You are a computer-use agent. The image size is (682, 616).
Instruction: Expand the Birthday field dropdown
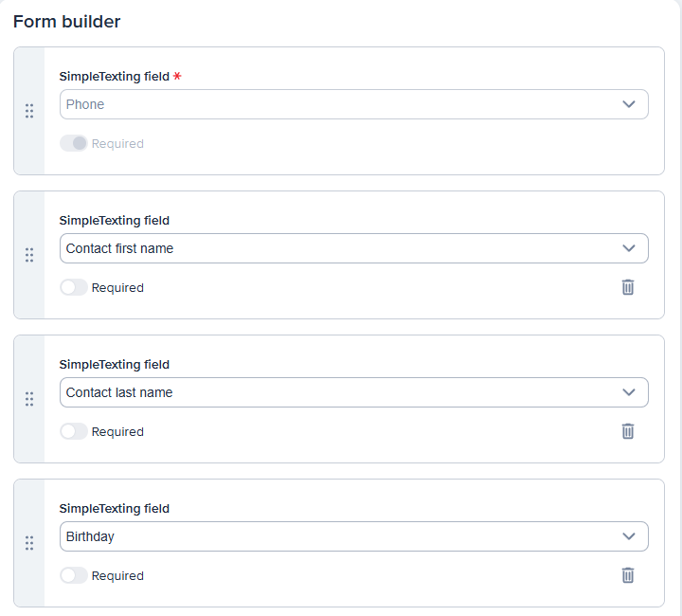click(x=353, y=536)
